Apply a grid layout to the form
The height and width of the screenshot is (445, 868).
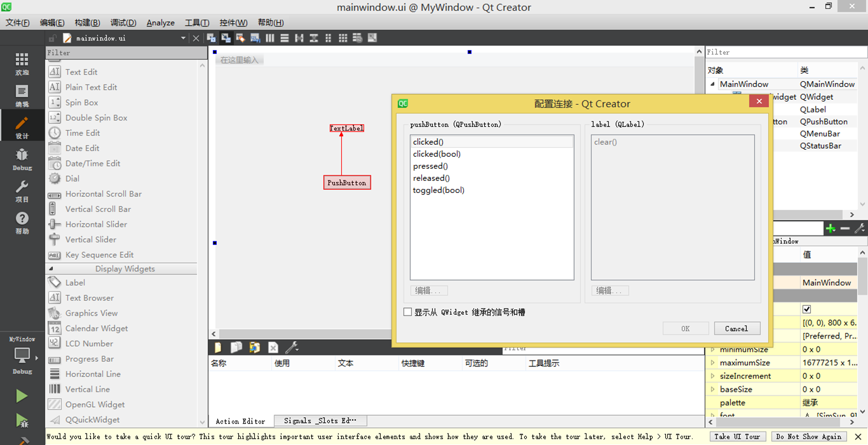[x=342, y=37]
